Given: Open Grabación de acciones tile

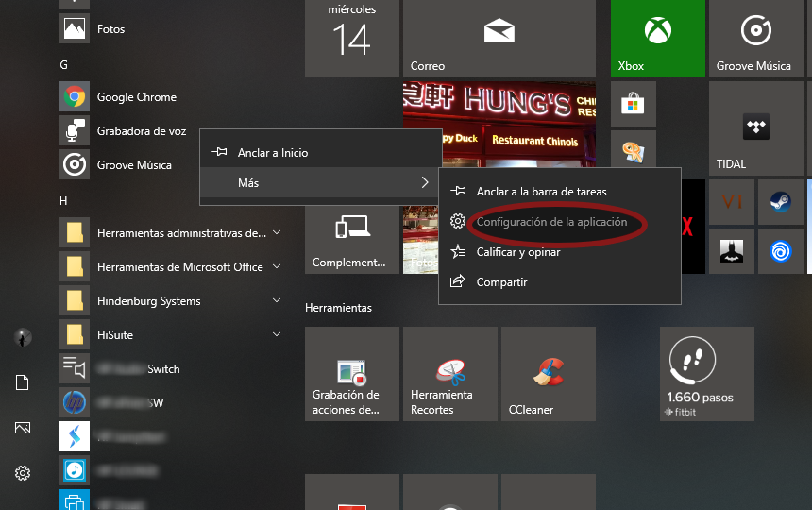Looking at the screenshot, I should pos(351,374).
